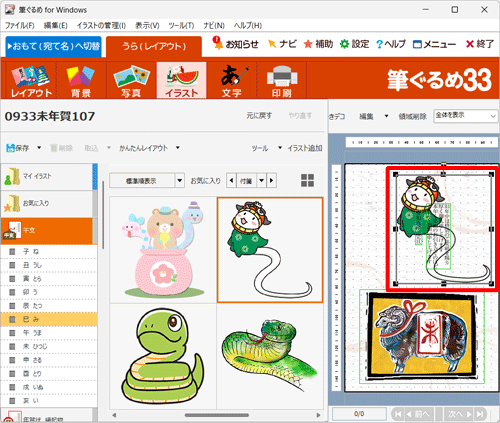Open the 付箋 dropdown arrow
Viewport: 500px width, 423px height.
[262, 181]
